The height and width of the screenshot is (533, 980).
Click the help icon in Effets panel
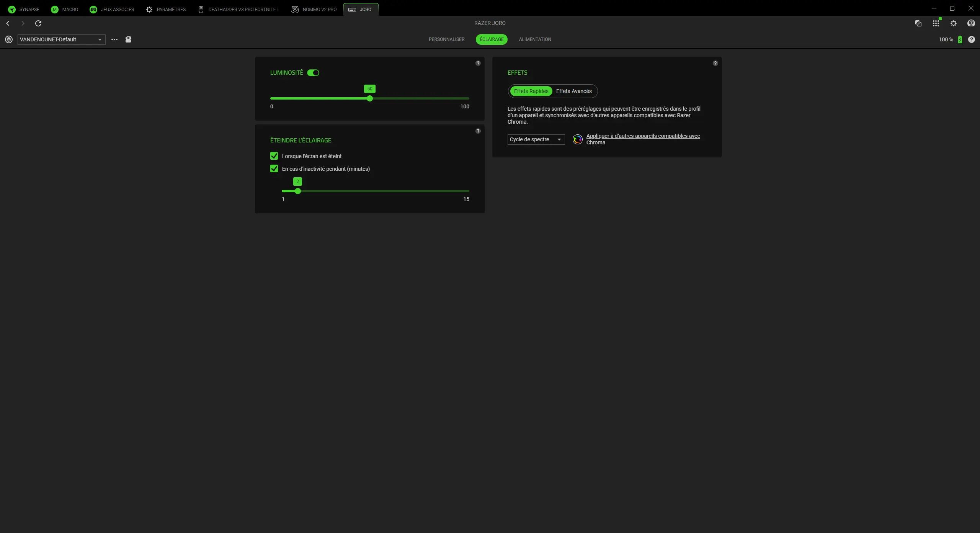click(715, 63)
